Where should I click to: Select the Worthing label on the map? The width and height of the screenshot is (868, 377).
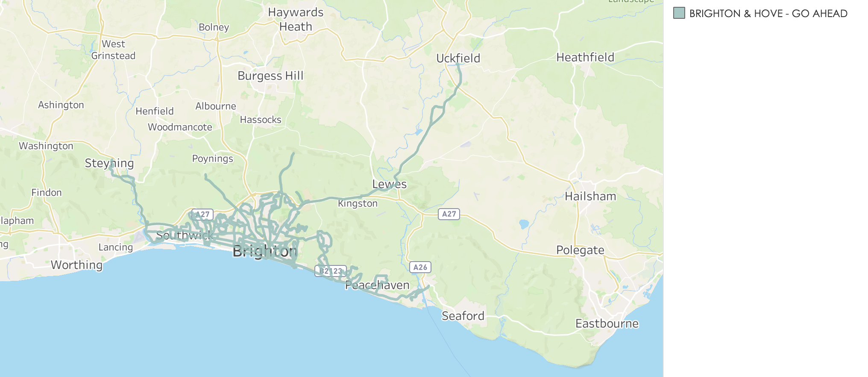click(77, 265)
